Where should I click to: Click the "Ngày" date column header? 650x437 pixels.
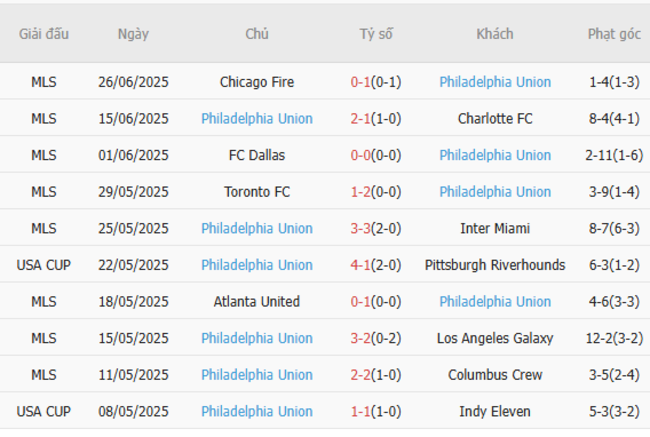click(x=133, y=34)
